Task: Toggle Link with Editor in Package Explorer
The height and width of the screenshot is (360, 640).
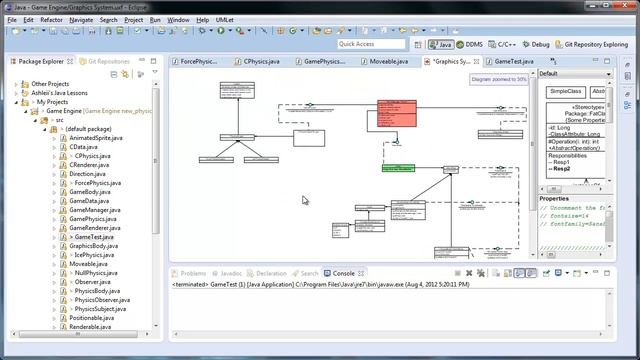Action: 125,74
